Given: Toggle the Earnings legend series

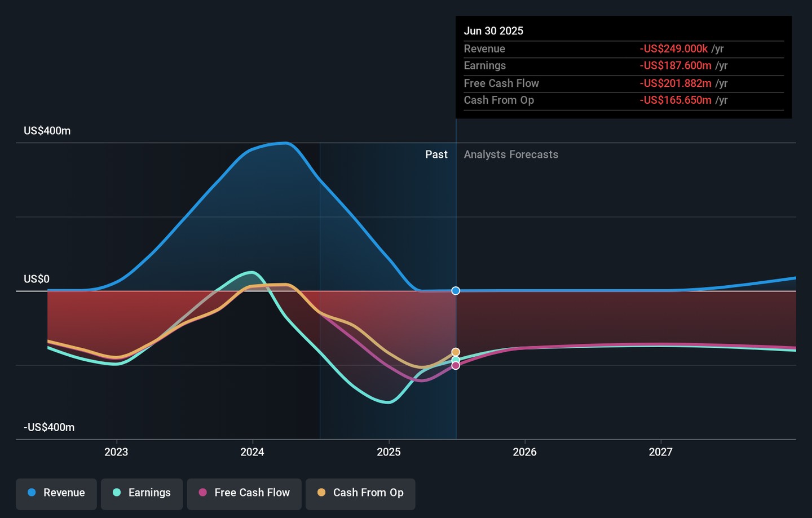Looking at the screenshot, I should (142, 493).
